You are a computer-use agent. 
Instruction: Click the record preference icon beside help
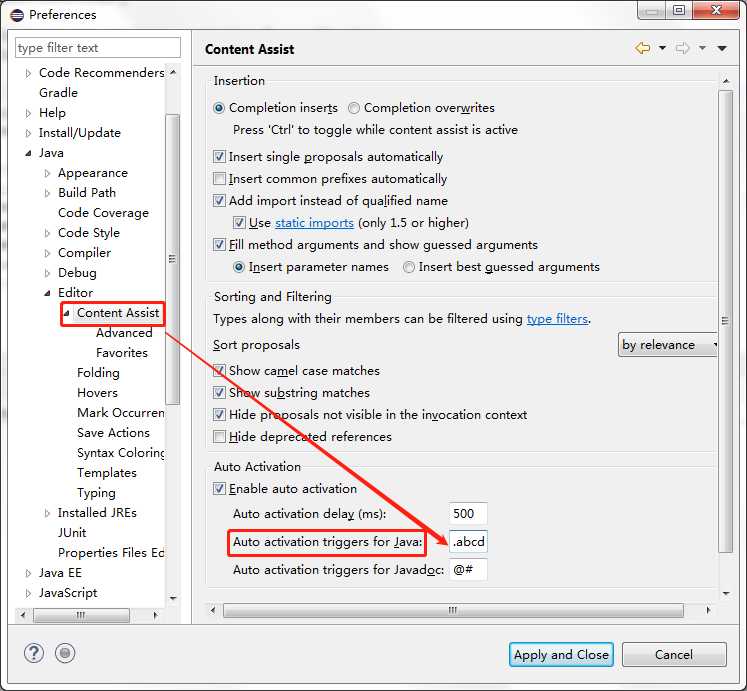[x=65, y=653]
